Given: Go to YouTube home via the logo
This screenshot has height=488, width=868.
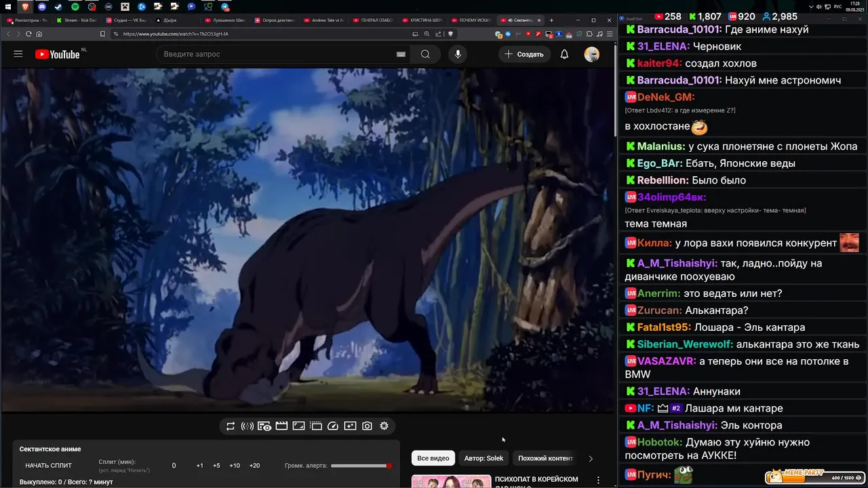Looking at the screenshot, I should pyautogui.click(x=58, y=54).
